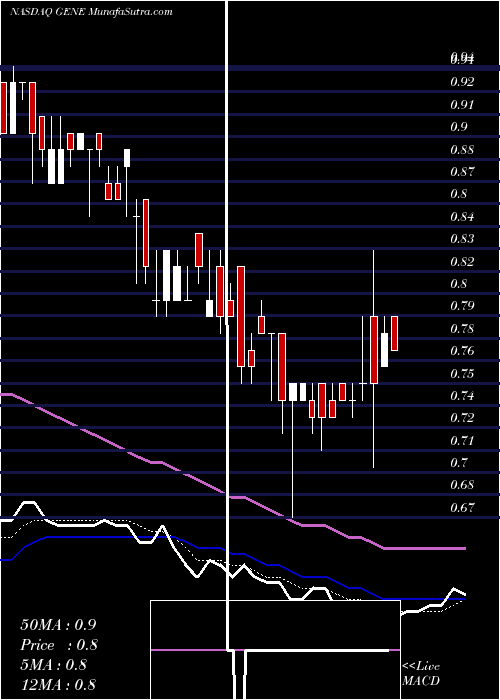Select the 0.79 price axis label
Image resolution: width=500 pixels, height=700 pixels.
[x=462, y=306]
